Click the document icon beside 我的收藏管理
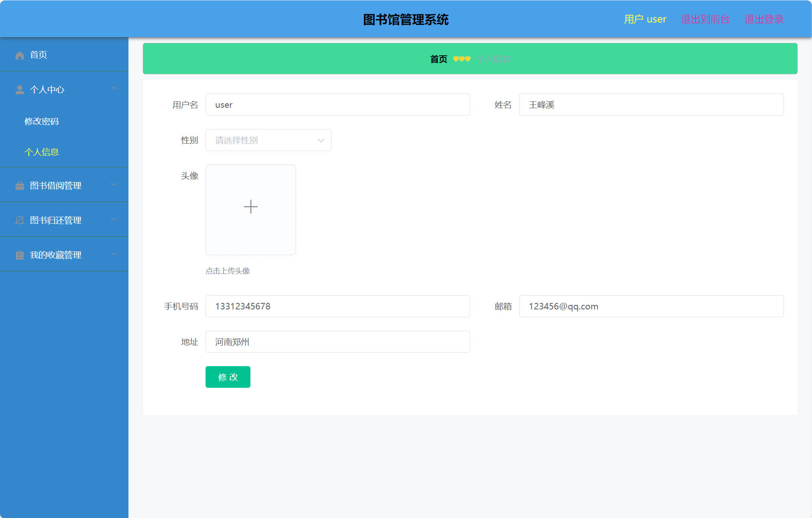This screenshot has width=812, height=518. tap(19, 255)
